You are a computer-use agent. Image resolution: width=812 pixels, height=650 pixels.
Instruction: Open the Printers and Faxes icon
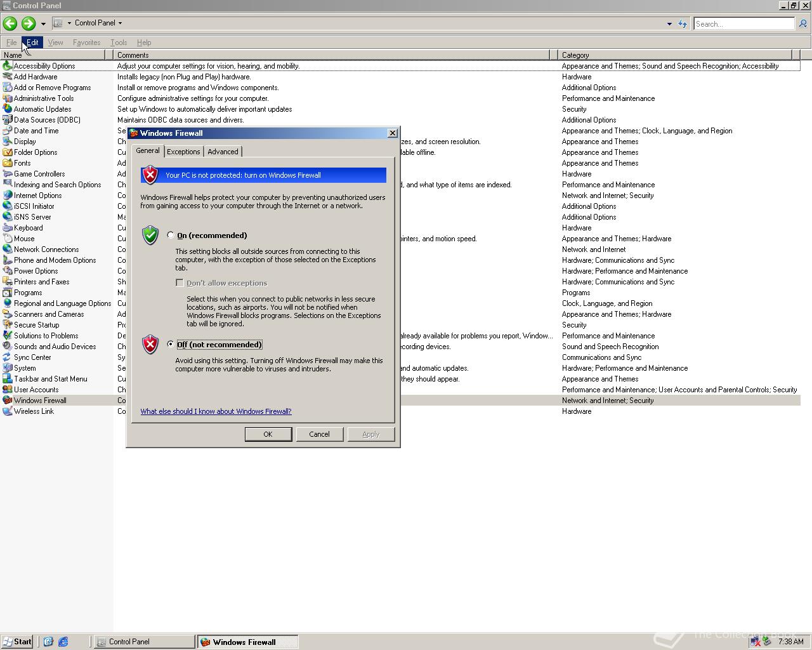click(8, 282)
